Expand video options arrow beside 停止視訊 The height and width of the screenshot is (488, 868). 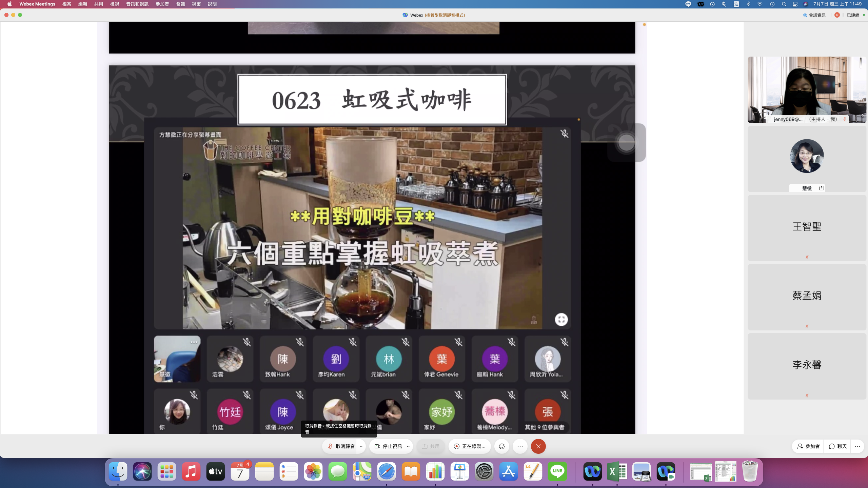408,446
